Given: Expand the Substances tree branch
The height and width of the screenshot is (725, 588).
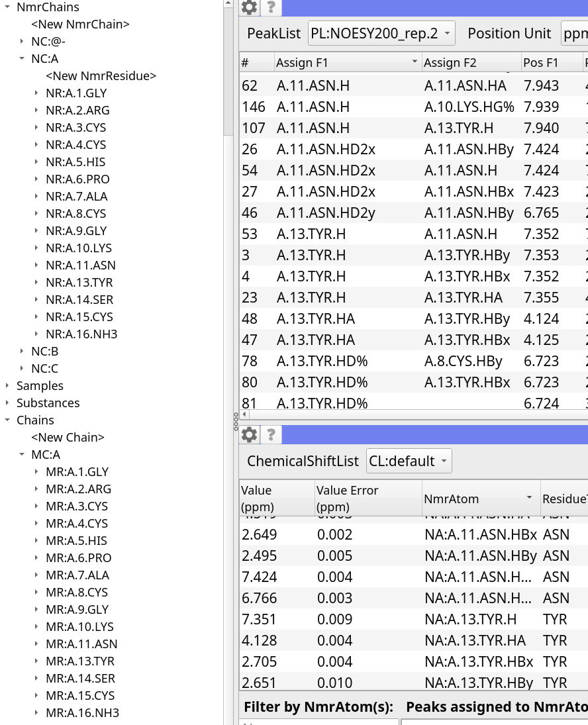Looking at the screenshot, I should (x=7, y=403).
